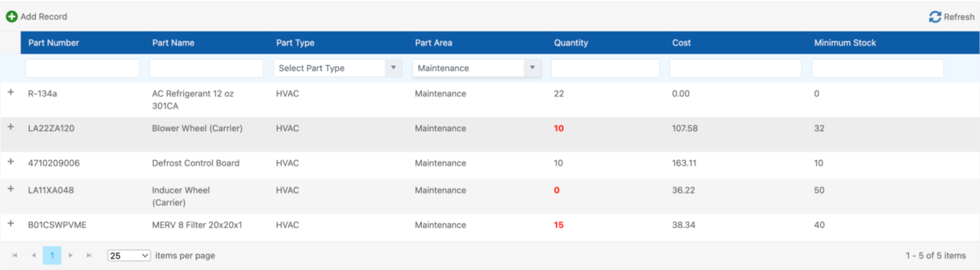The image size is (980, 270).
Task: Expand the LA11XA048 row details
Action: click(x=11, y=189)
